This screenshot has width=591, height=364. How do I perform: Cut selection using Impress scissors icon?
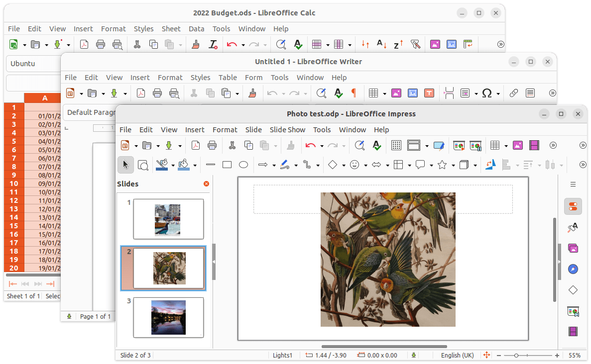[x=232, y=146]
